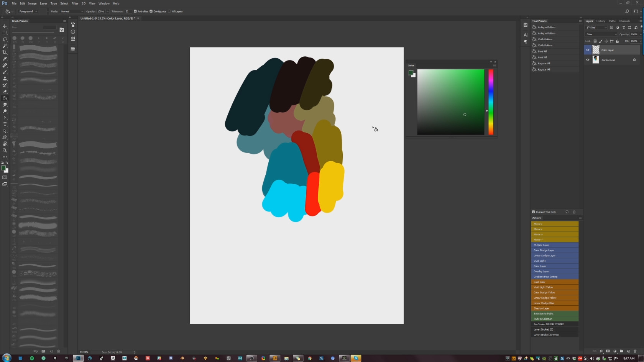
Task: Toggle Current Tool Only checkbox
Action: coord(533,212)
